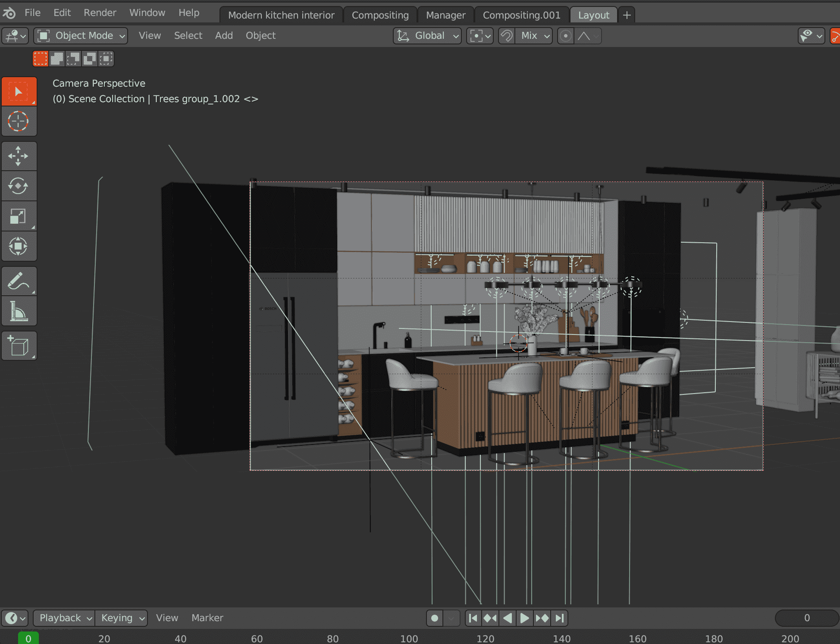This screenshot has width=840, height=644.
Task: Open Global transform orientation dropdown
Action: point(427,36)
